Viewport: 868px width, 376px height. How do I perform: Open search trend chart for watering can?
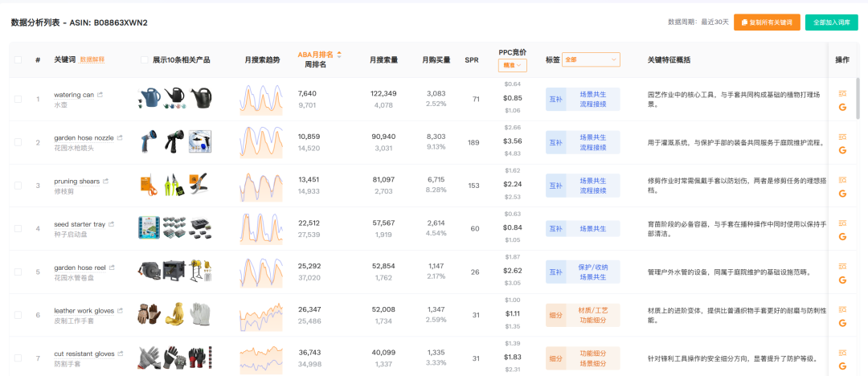pos(261,100)
